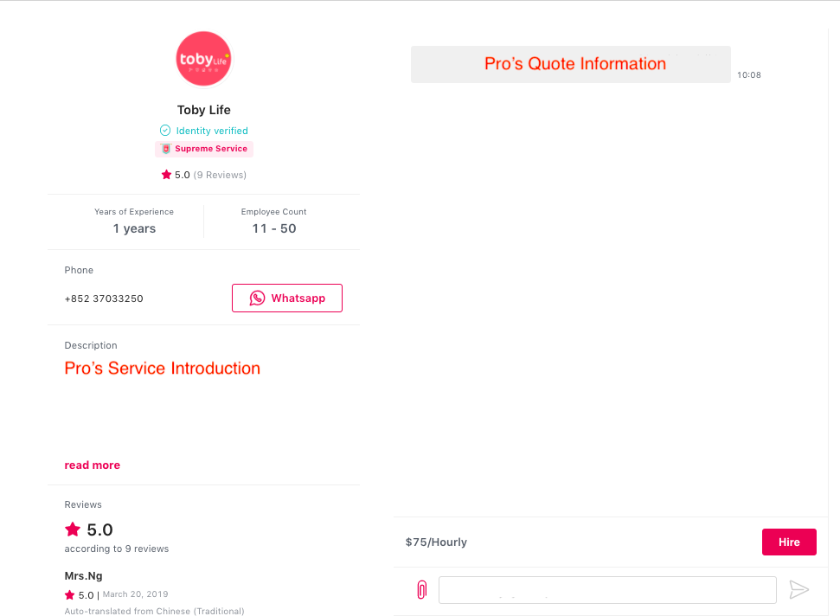Click the large star in Reviews section
This screenshot has width=840, height=616.
tap(73, 529)
